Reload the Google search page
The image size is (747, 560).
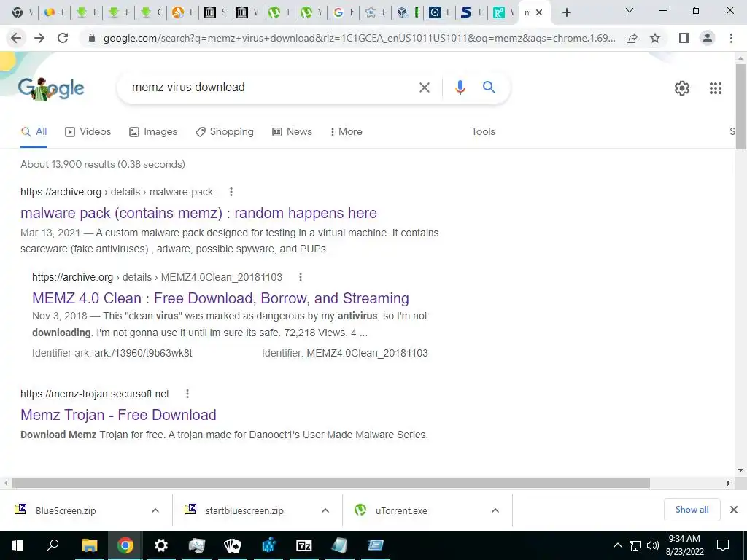[63, 38]
